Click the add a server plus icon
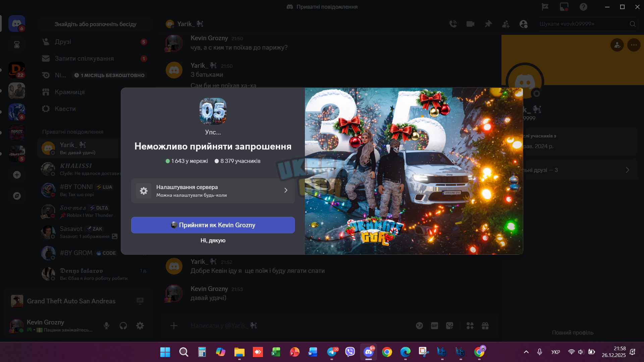 pos(17,175)
